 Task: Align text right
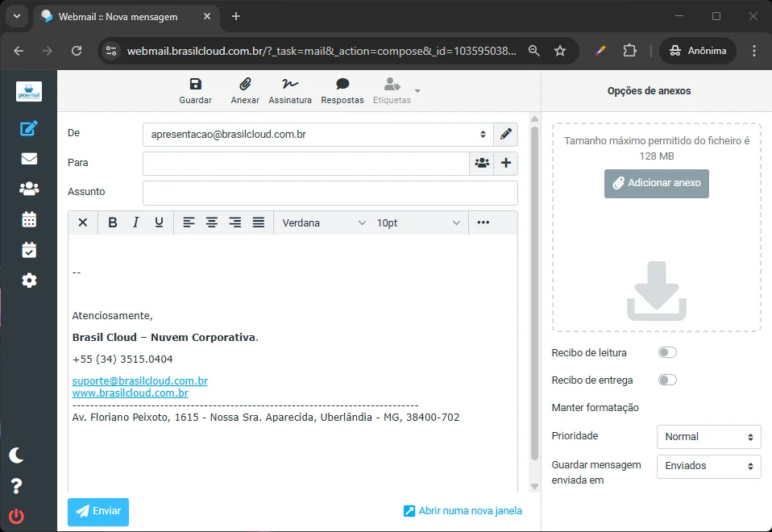(x=235, y=222)
